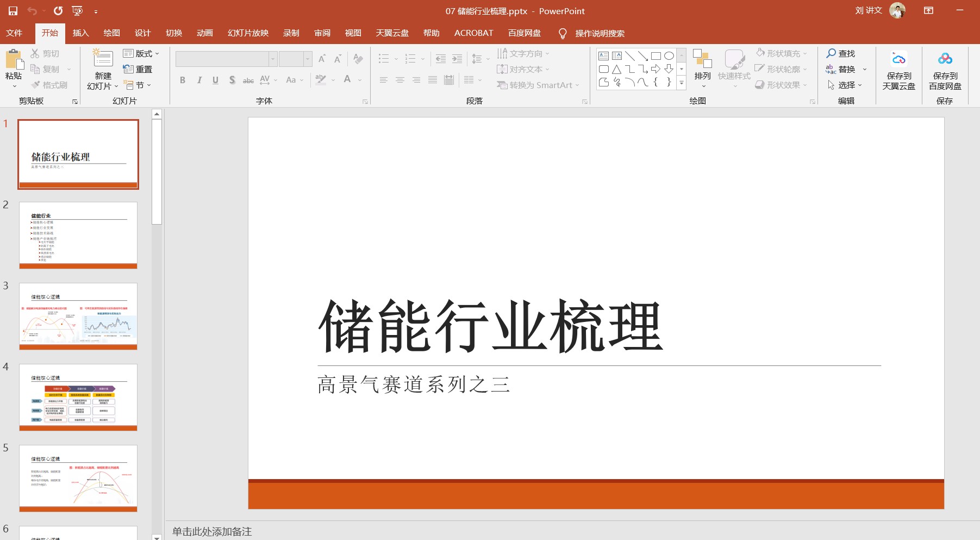Switch to Transitions (切换) tab
980x540 pixels.
pos(174,33)
